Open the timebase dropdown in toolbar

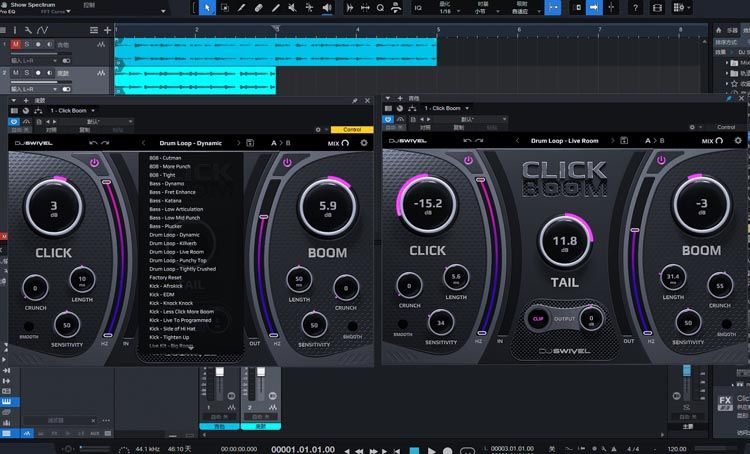point(485,11)
